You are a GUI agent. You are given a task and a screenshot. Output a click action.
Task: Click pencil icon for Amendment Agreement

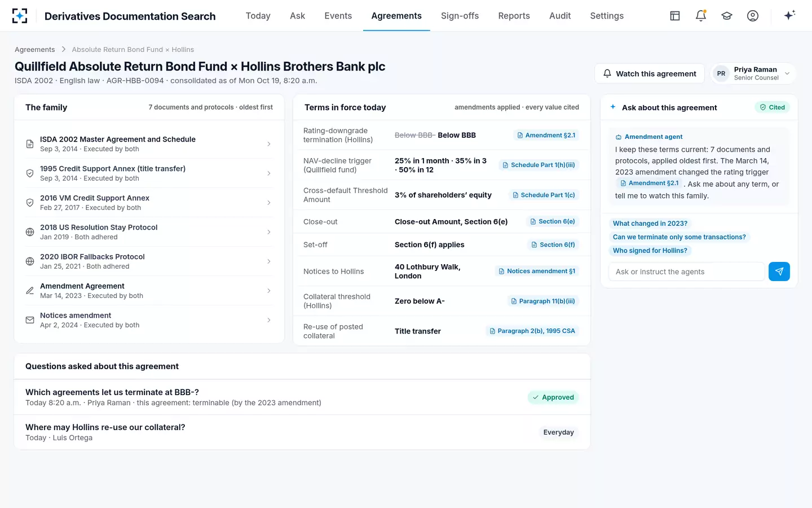click(x=30, y=291)
